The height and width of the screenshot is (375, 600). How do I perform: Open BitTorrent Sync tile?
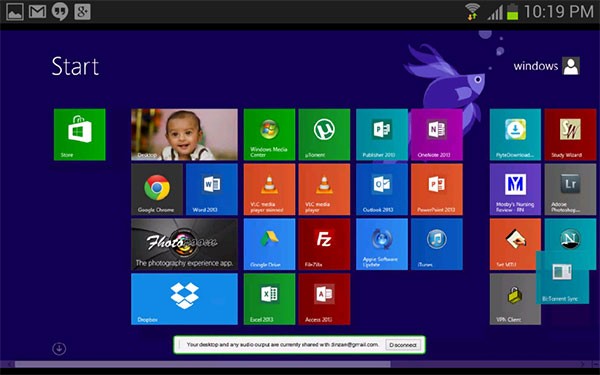pyautogui.click(x=562, y=278)
